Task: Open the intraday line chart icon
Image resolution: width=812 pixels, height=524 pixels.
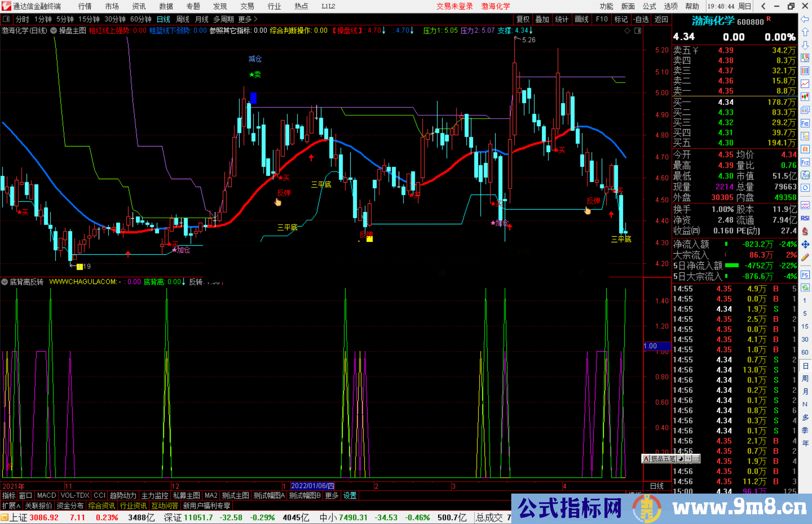Action: 805,84
